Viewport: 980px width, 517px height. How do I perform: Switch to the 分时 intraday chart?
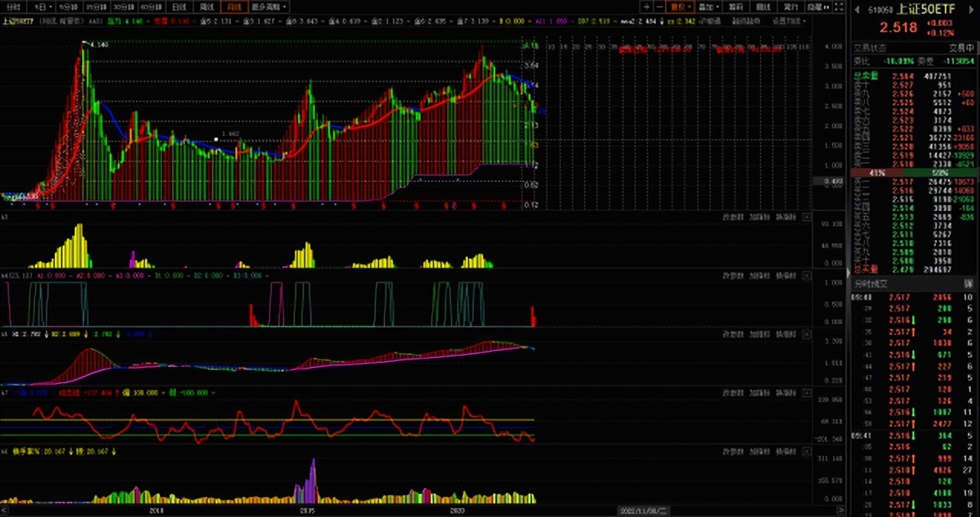tap(13, 6)
